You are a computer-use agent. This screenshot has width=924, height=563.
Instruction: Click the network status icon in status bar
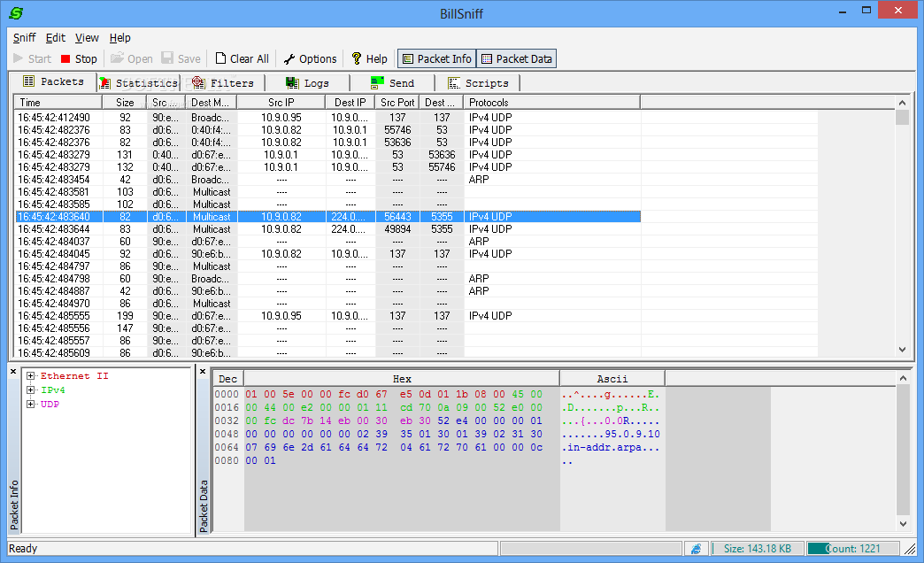(x=696, y=548)
